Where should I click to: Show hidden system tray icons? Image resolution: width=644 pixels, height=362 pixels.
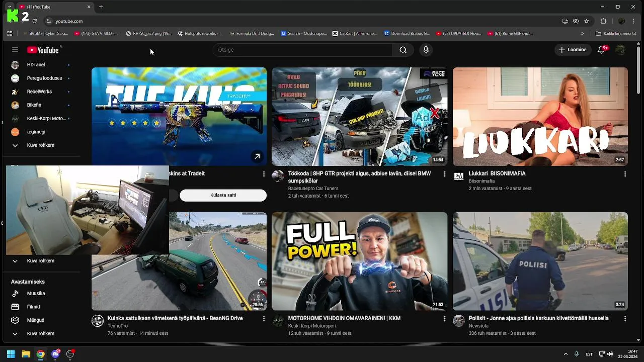tap(566, 354)
